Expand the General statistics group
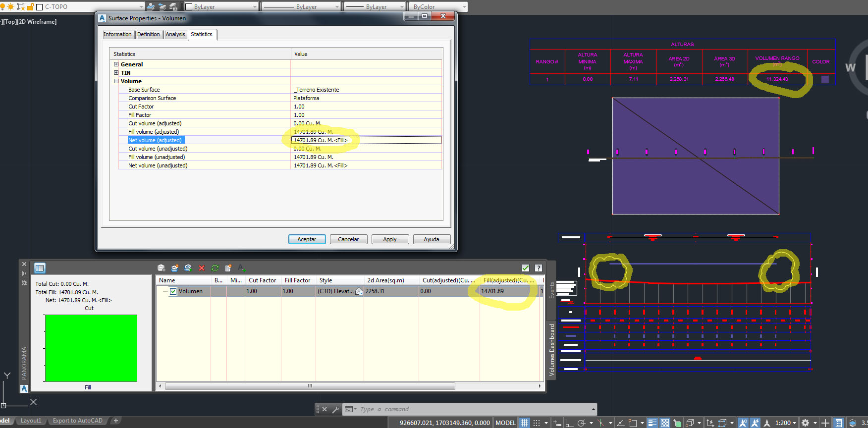The height and width of the screenshot is (428, 868). pos(116,64)
